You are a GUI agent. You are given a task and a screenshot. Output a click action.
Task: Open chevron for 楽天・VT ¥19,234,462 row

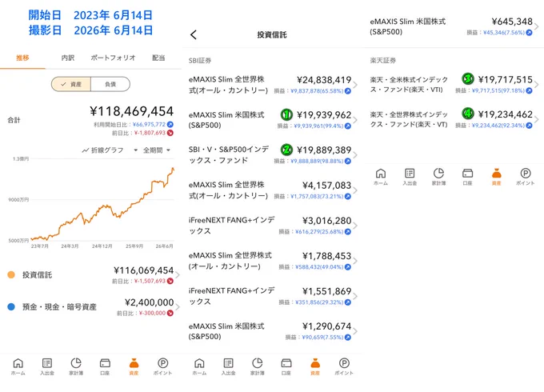536,119
